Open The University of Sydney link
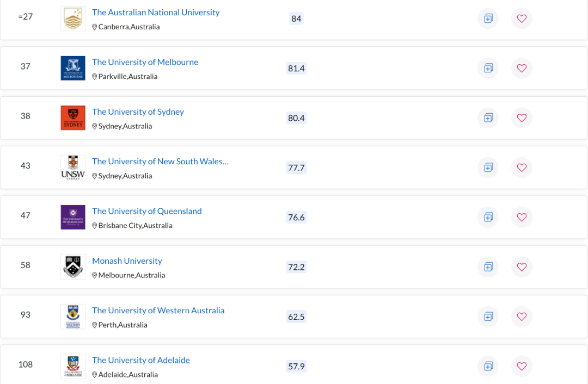Screen dimensions: 588x384 pyautogui.click(x=138, y=112)
